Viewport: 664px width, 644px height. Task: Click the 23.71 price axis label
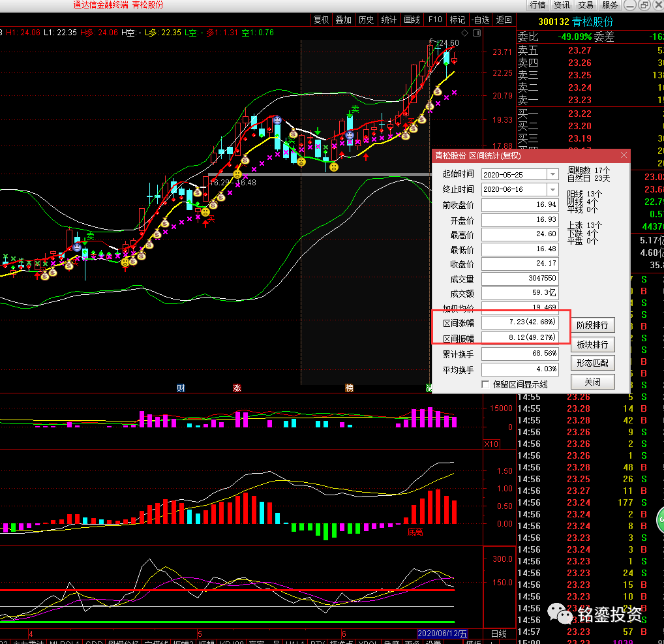[502, 52]
